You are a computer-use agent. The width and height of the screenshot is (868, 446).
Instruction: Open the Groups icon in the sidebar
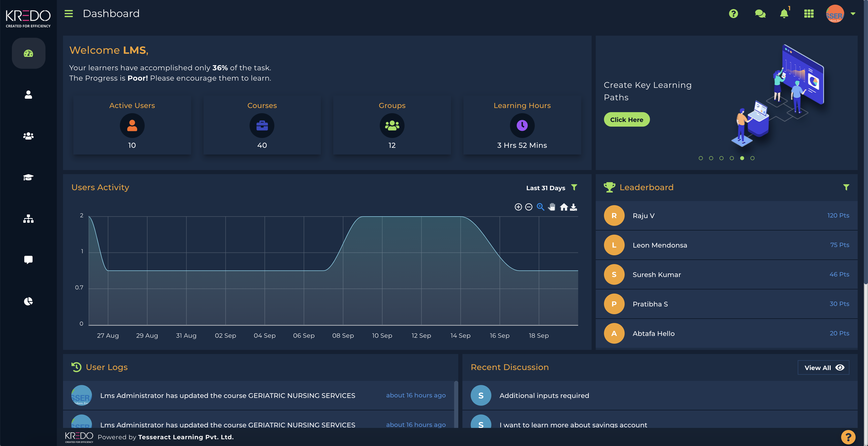click(28, 136)
